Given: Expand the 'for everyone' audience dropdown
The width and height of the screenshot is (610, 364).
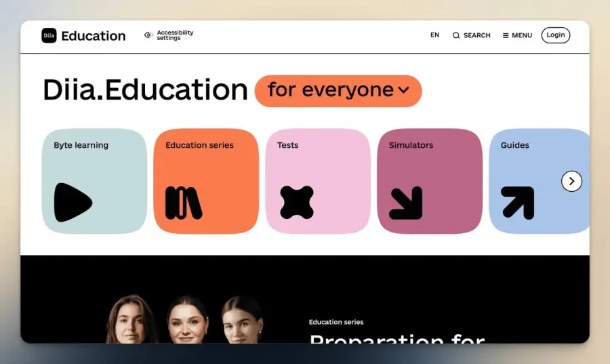Looking at the screenshot, I should click(x=338, y=91).
